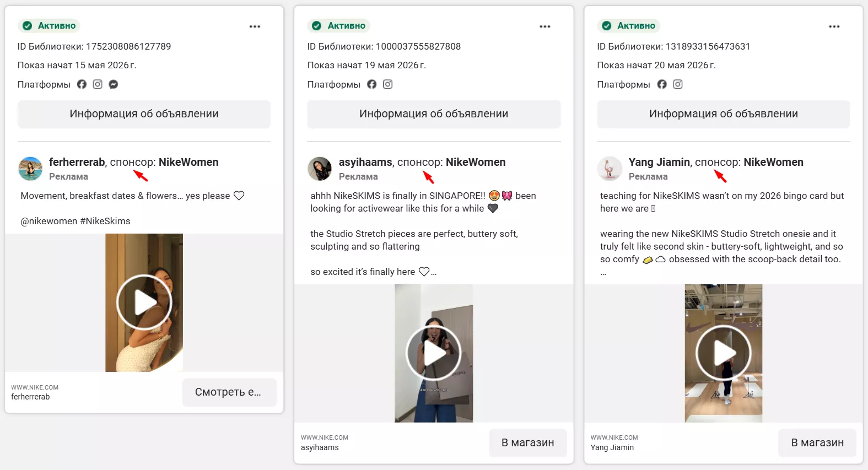
Task: Click the Messenger platform icon on ferherrerab ad
Action: coord(114,84)
